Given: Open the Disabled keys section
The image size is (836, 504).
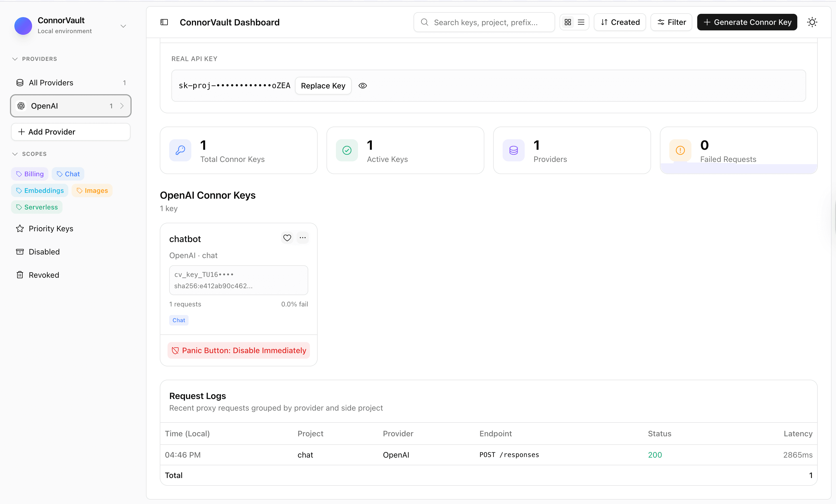Looking at the screenshot, I should (x=44, y=252).
